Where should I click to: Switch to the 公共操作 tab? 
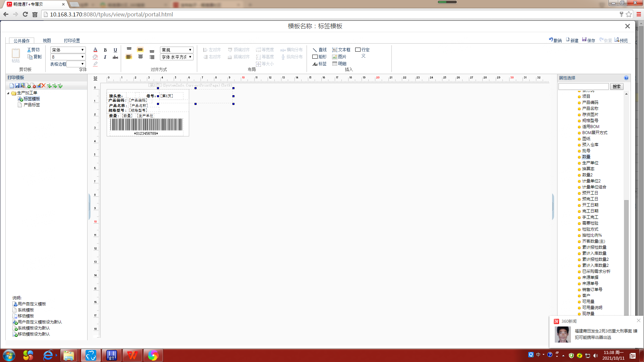pyautogui.click(x=21, y=41)
